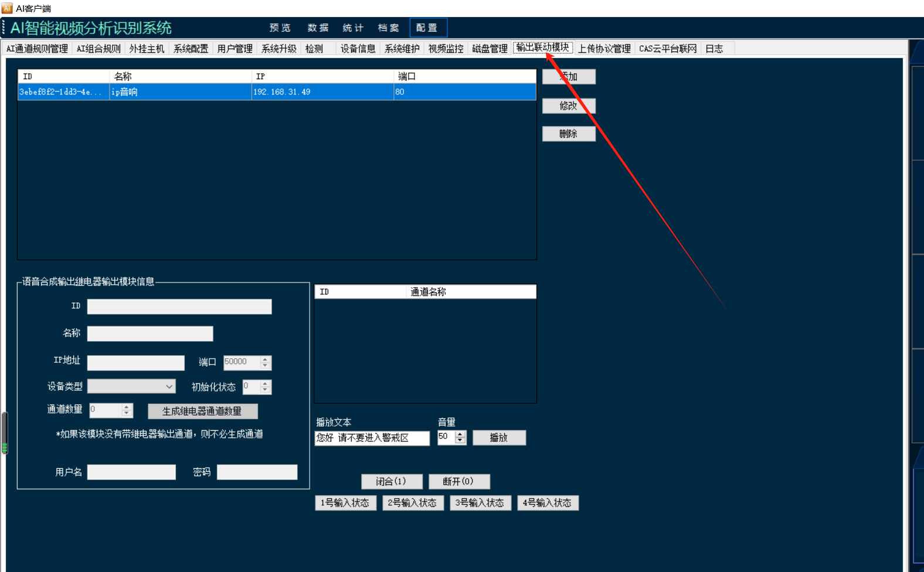Focus the 密码 input field
The height and width of the screenshot is (572, 924).
[257, 472]
